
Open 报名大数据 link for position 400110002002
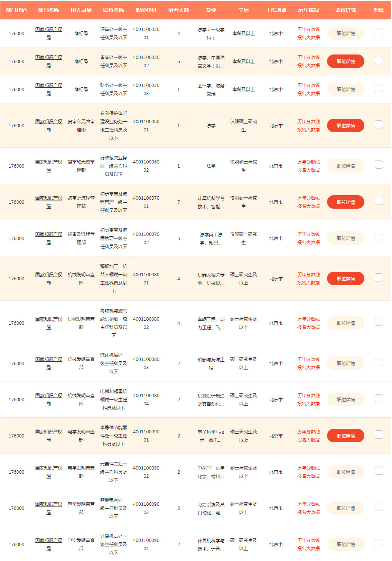pyautogui.click(x=308, y=65)
